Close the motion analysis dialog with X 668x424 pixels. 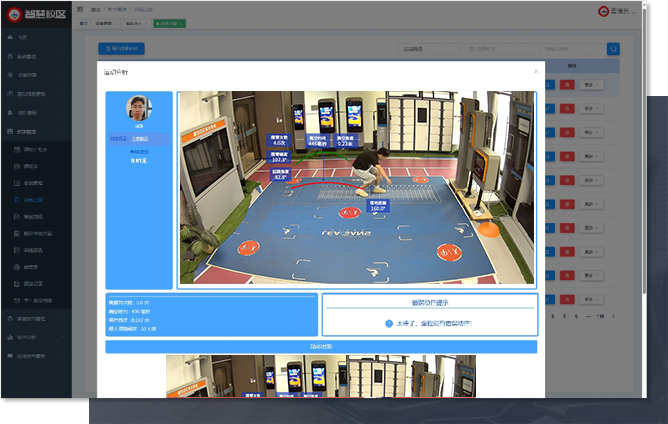click(535, 72)
